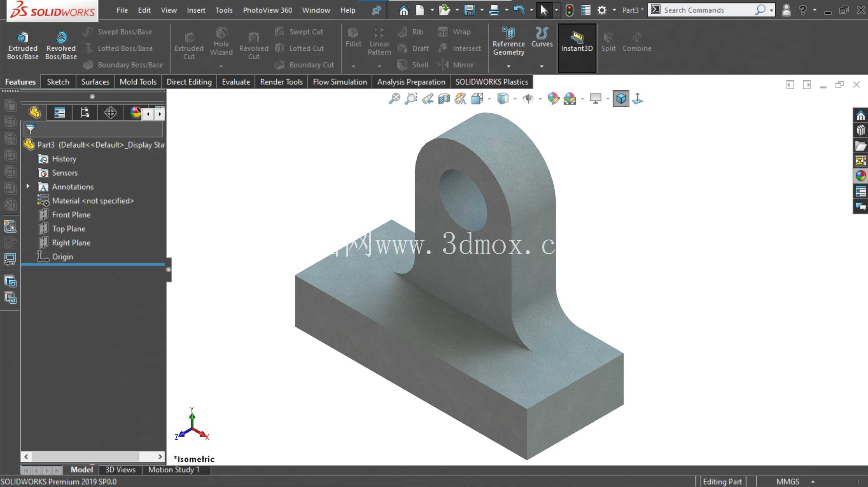
Task: Open Design Library task pane icon
Action: 861,130
